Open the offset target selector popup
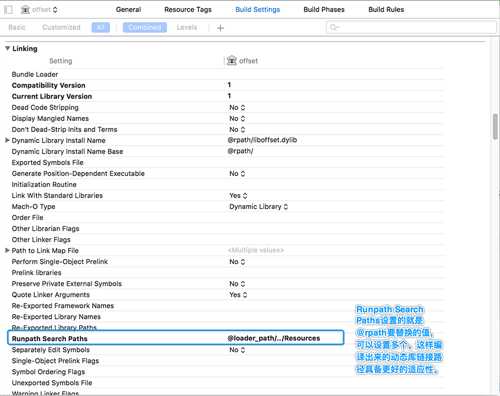 (39, 10)
